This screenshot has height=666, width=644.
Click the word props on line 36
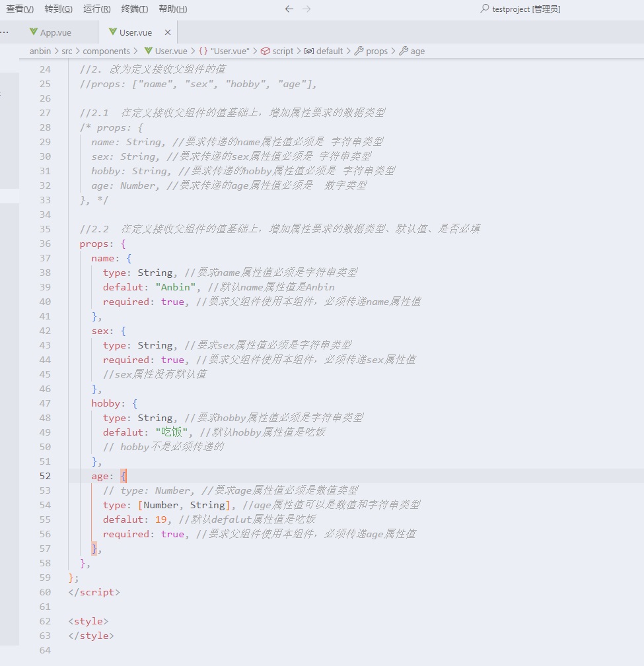pos(94,244)
